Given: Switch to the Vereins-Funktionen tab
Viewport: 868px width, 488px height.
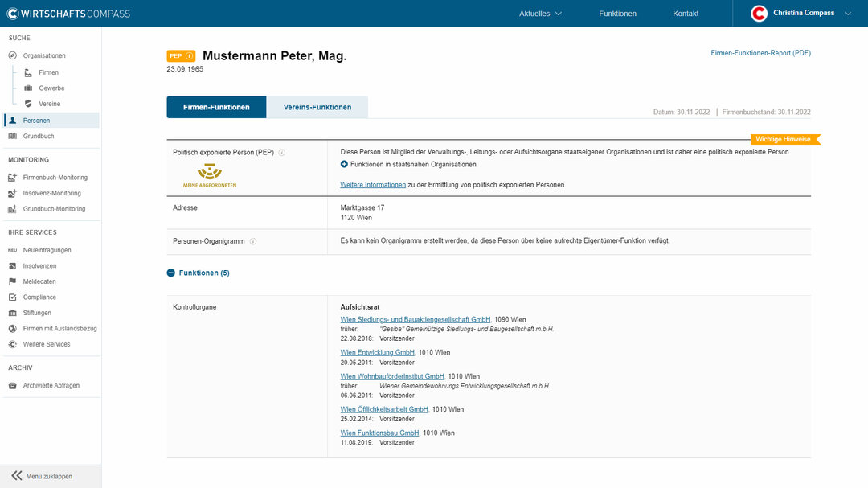Looking at the screenshot, I should click(x=317, y=107).
